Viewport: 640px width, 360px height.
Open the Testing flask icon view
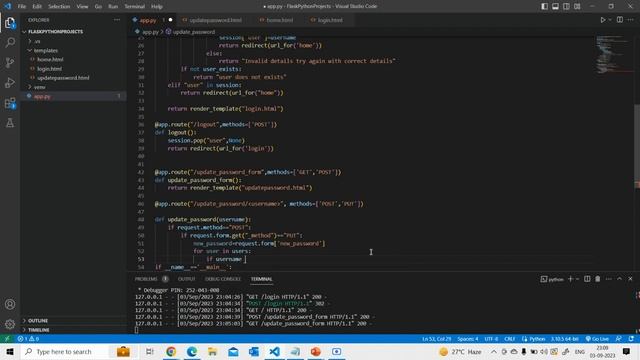[10, 123]
